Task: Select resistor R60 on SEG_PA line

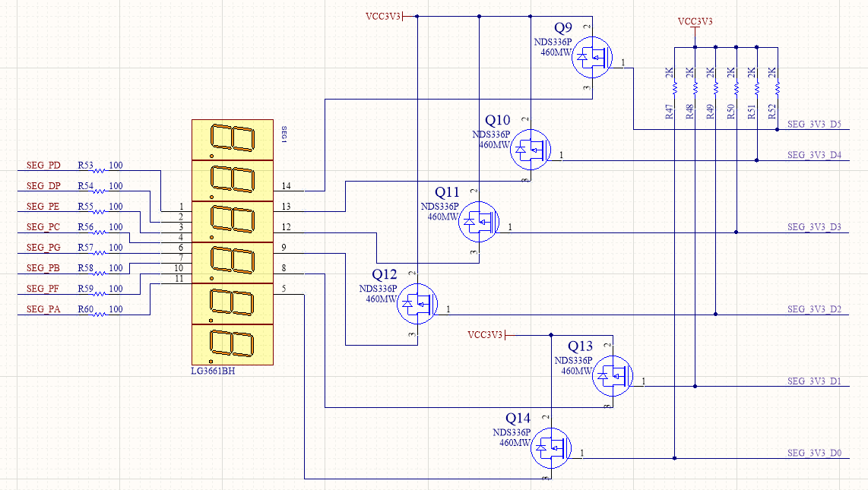Action: (99, 314)
